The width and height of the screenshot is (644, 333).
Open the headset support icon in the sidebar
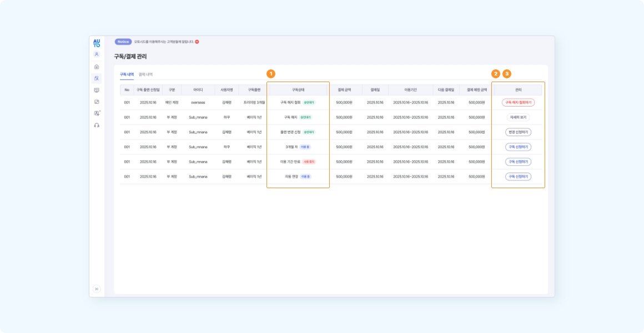pyautogui.click(x=97, y=125)
